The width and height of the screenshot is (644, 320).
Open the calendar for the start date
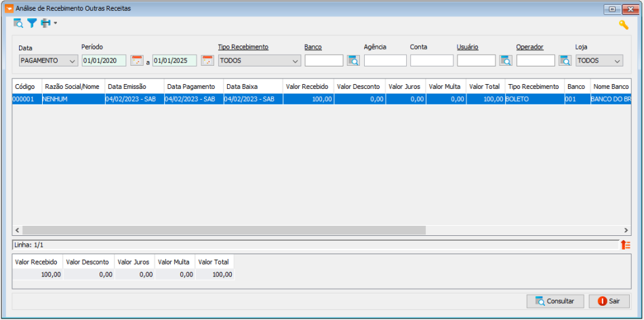pyautogui.click(x=137, y=60)
